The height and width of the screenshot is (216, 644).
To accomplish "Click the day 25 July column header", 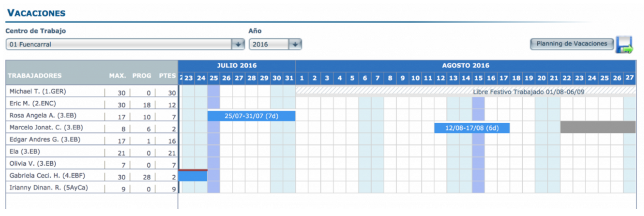I will [x=214, y=78].
